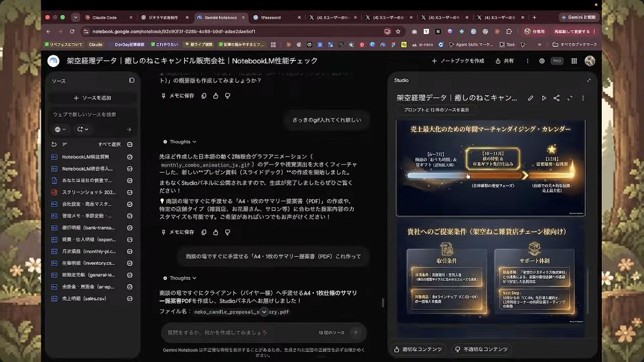The image size is (644, 362).
Task: Thumbs down the monthly_combo_animation response
Action: 227,232
